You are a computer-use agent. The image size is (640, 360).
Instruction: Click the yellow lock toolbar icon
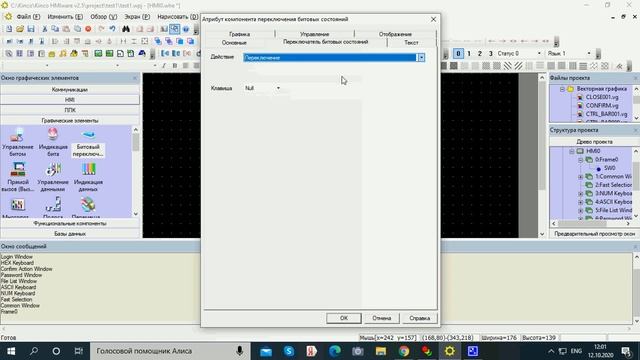[52, 53]
